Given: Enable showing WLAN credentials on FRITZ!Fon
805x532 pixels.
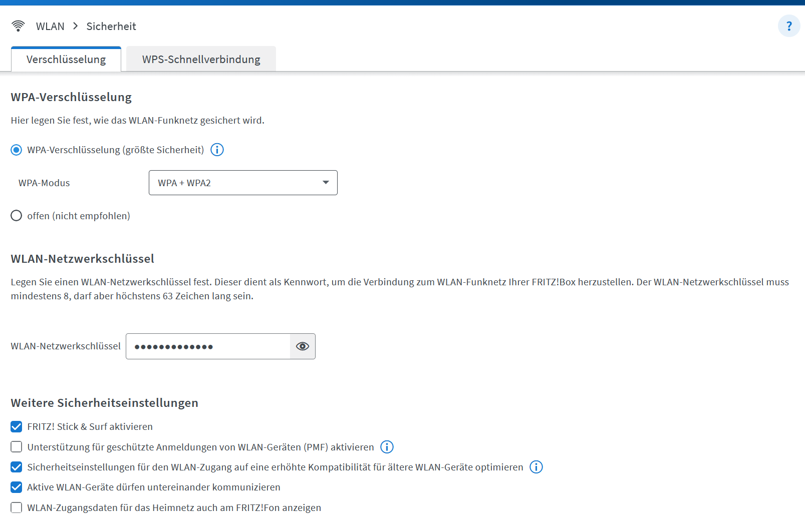Looking at the screenshot, I should pos(17,507).
